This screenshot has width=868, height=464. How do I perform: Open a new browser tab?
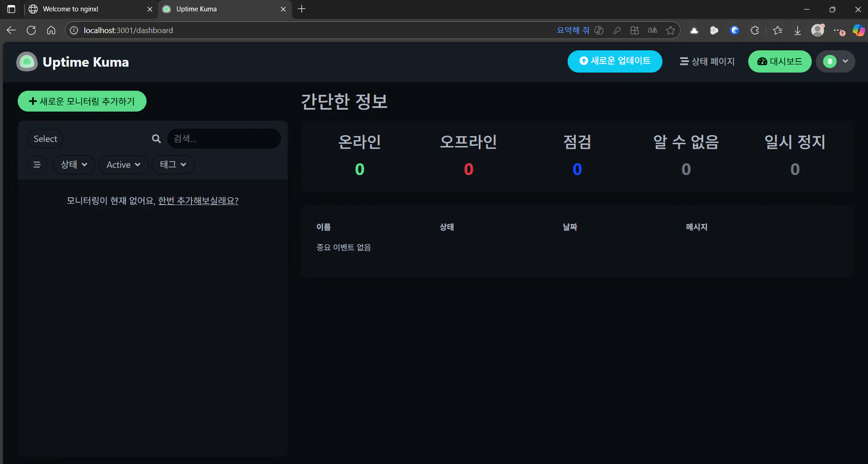[302, 9]
